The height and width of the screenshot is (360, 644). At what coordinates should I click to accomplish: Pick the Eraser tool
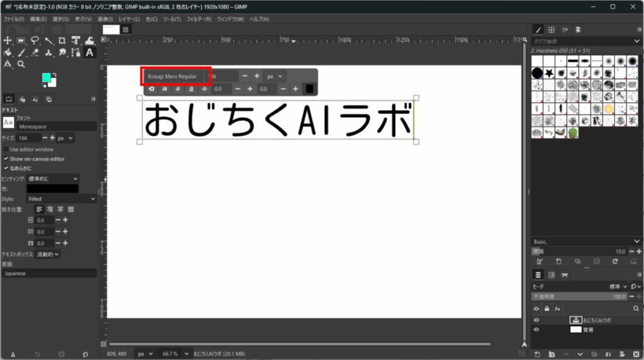tap(35, 52)
